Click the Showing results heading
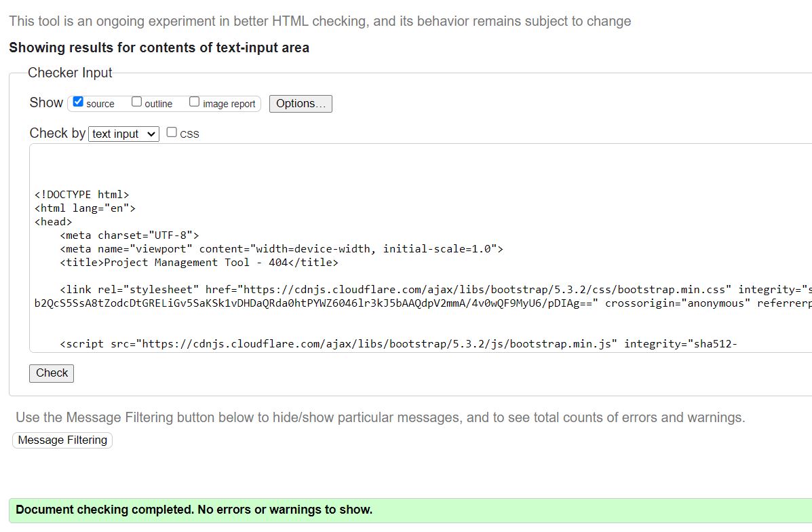 [x=159, y=47]
